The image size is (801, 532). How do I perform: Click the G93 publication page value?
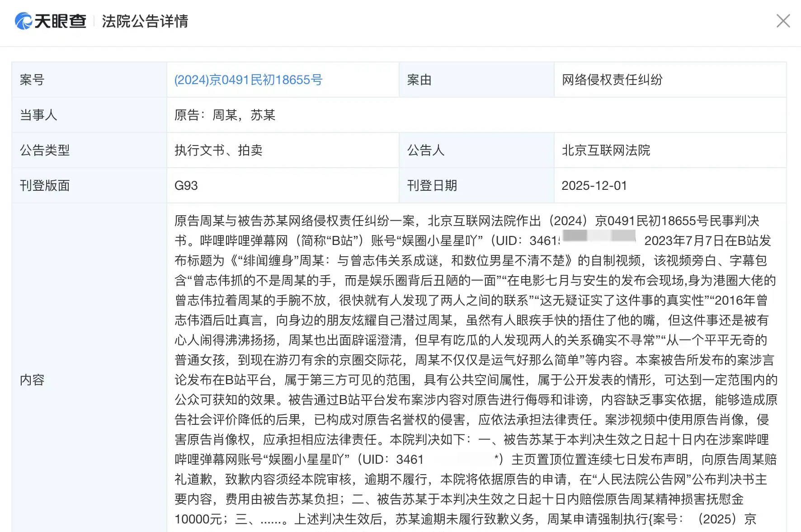click(186, 186)
